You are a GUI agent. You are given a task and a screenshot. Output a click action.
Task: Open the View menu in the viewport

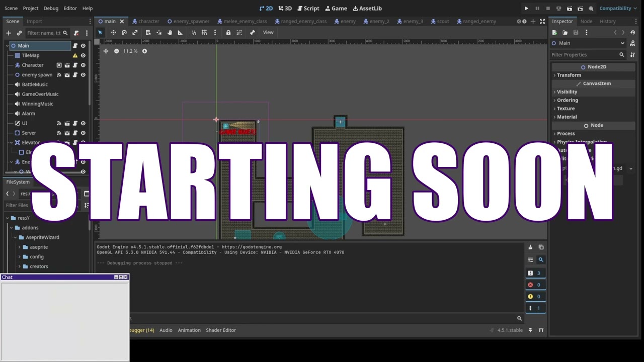[x=268, y=33]
